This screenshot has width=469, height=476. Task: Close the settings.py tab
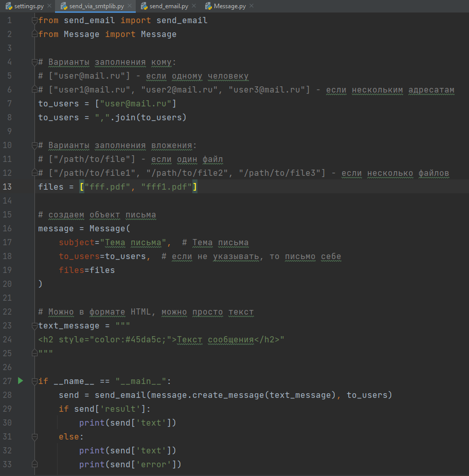(x=49, y=6)
